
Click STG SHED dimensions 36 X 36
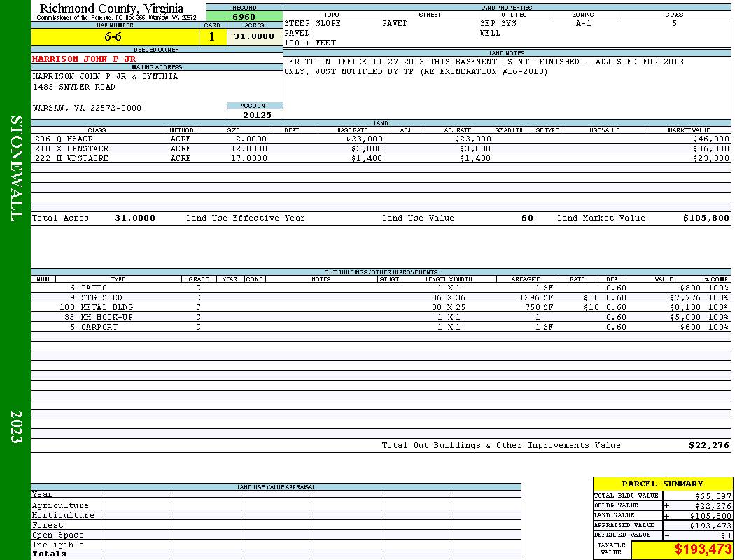tap(449, 298)
